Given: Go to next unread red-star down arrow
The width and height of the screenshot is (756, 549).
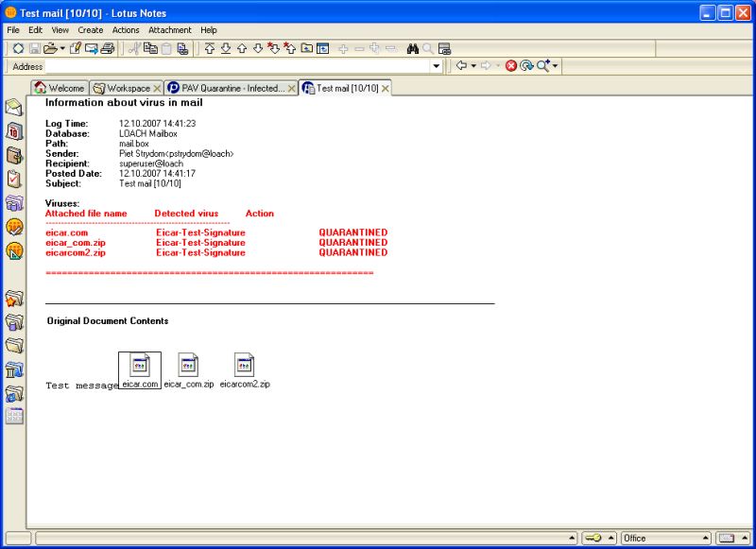Looking at the screenshot, I should (273, 49).
